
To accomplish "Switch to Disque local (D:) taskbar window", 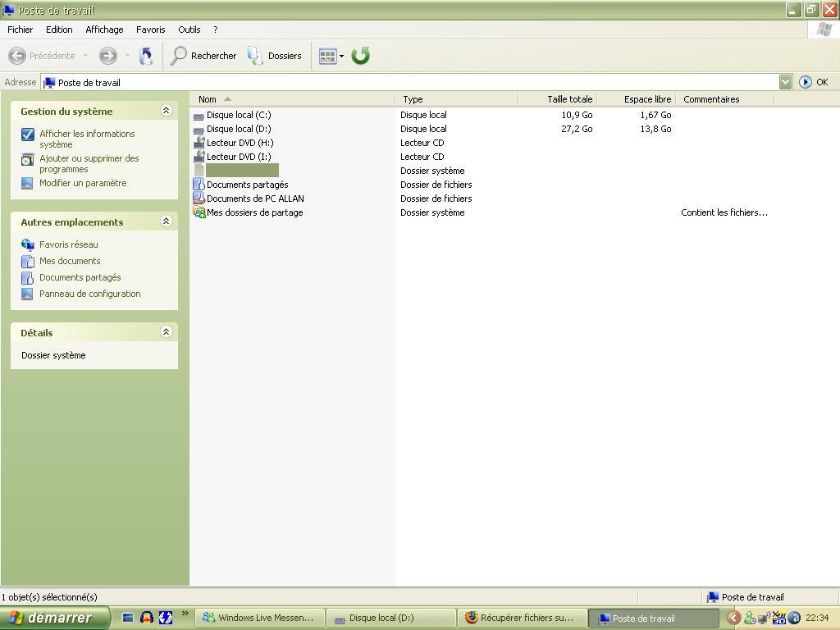I will pyautogui.click(x=390, y=618).
